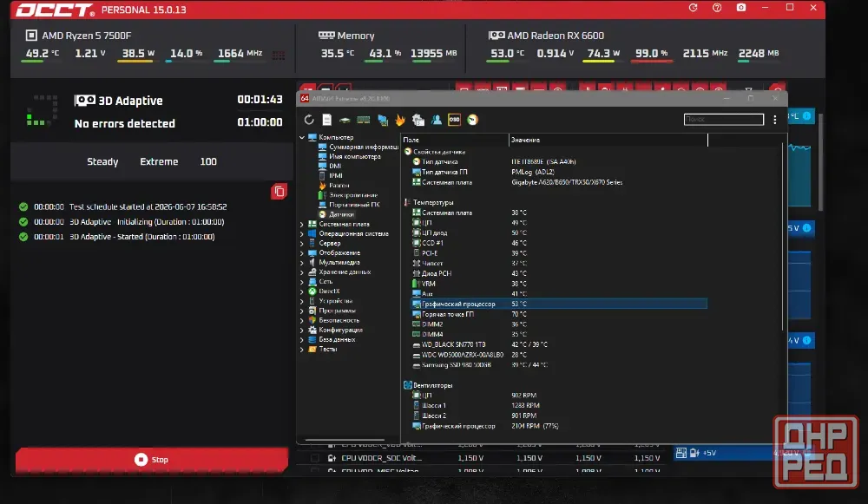Screen dimensions: 868x504
Task: Select the DIMM2 temperature row
Action: point(558,324)
